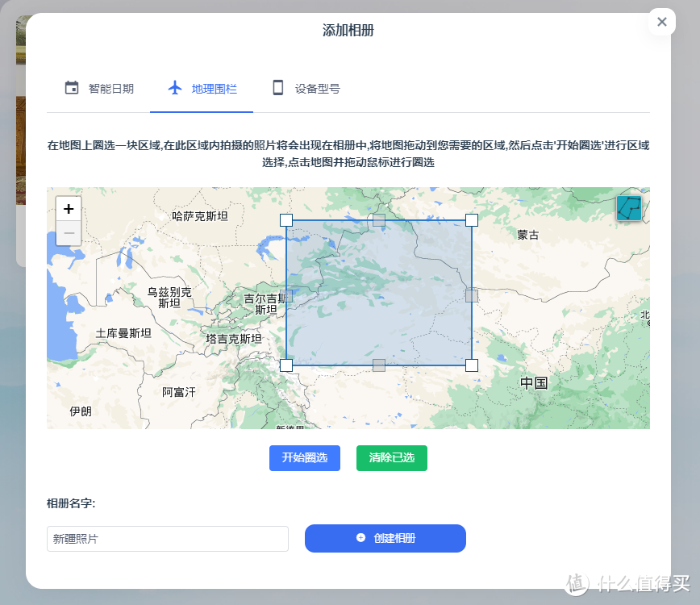The width and height of the screenshot is (700, 605).
Task: Click the 土库曼斯坦 label on the map
Action: [x=123, y=333]
